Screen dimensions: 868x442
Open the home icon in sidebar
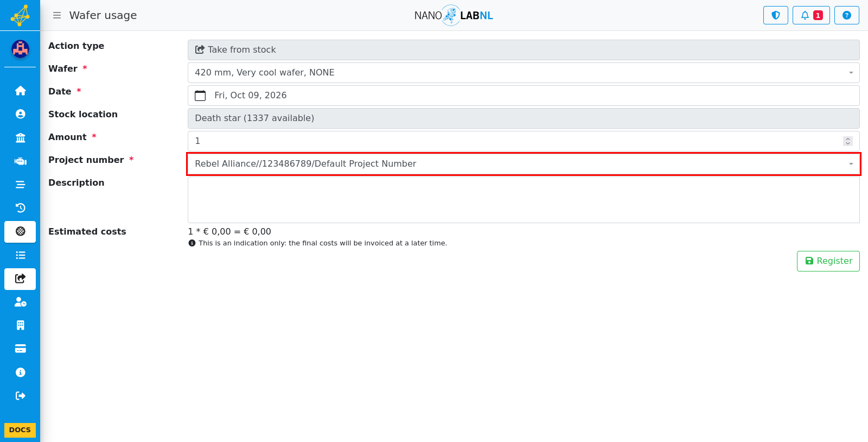click(x=20, y=91)
